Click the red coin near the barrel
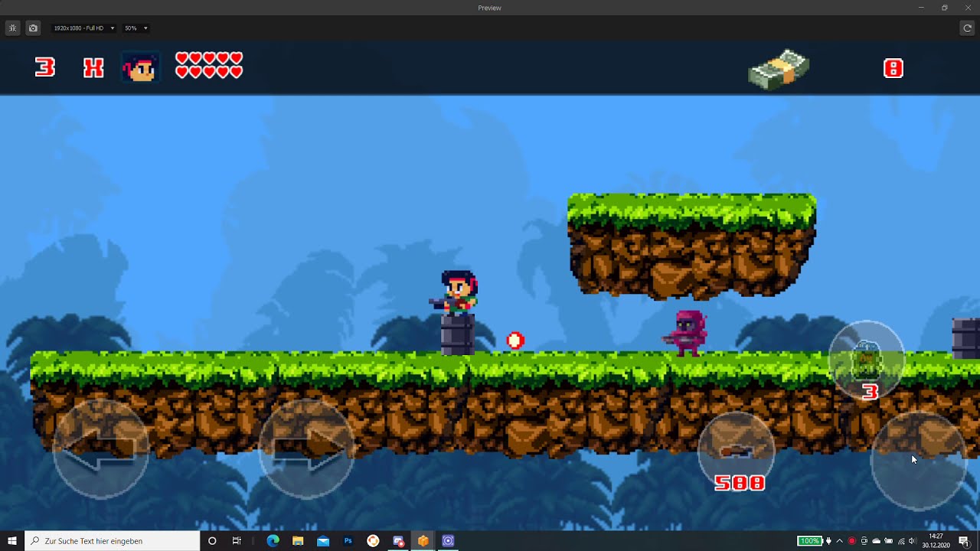 click(515, 341)
